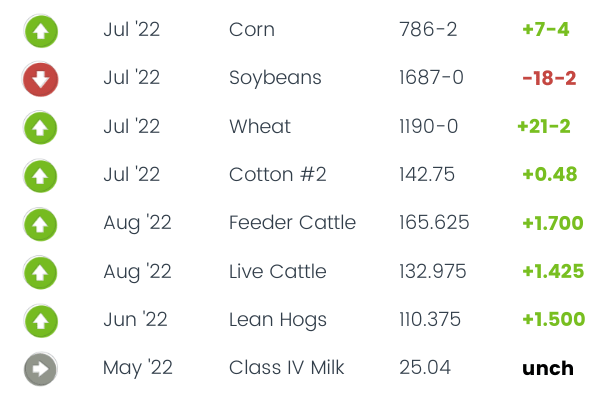The image size is (600, 400).
Task: Click the up arrow icon for Cotton #2
Action: click(x=41, y=176)
